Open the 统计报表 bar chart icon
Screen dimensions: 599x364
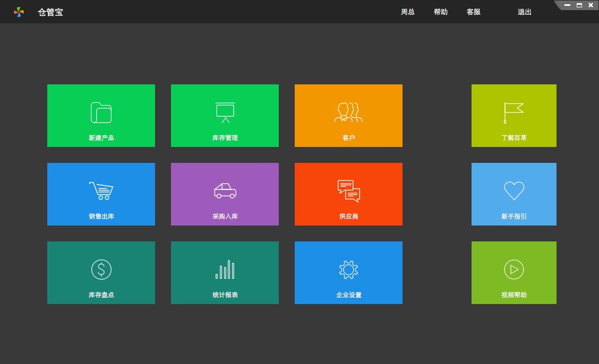(225, 270)
